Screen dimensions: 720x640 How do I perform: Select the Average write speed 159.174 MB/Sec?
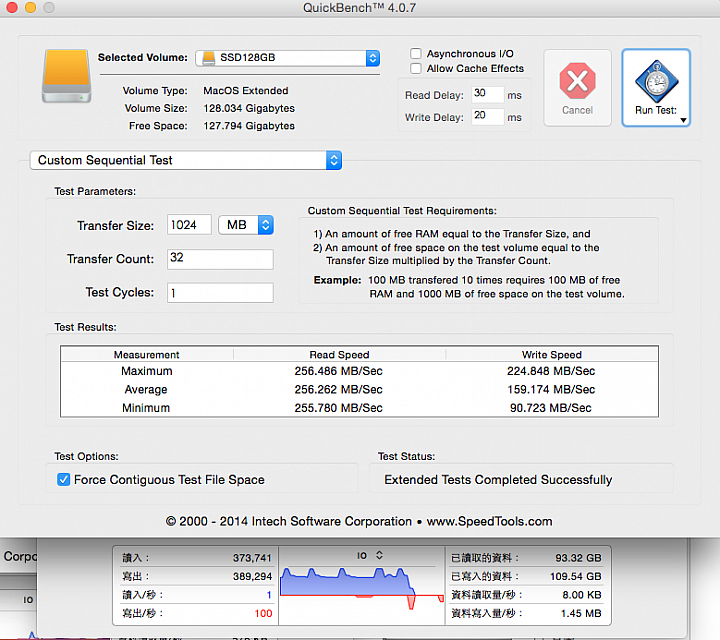[551, 389]
